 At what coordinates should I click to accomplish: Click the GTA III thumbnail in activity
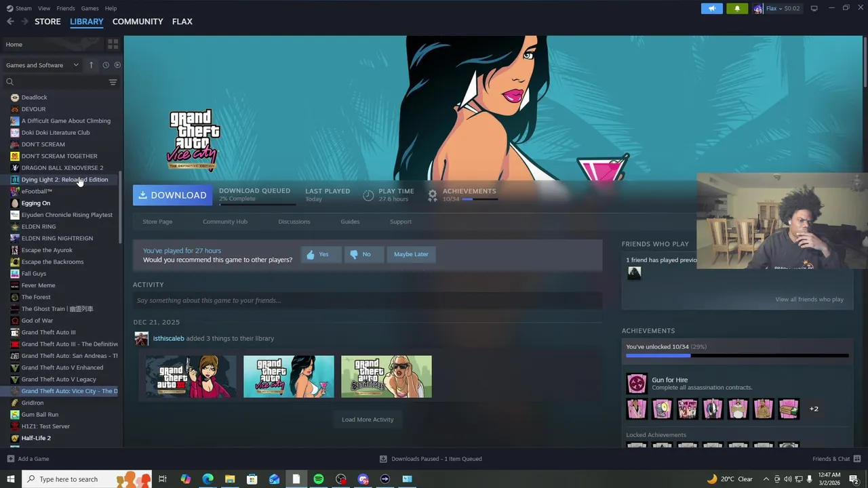(191, 377)
